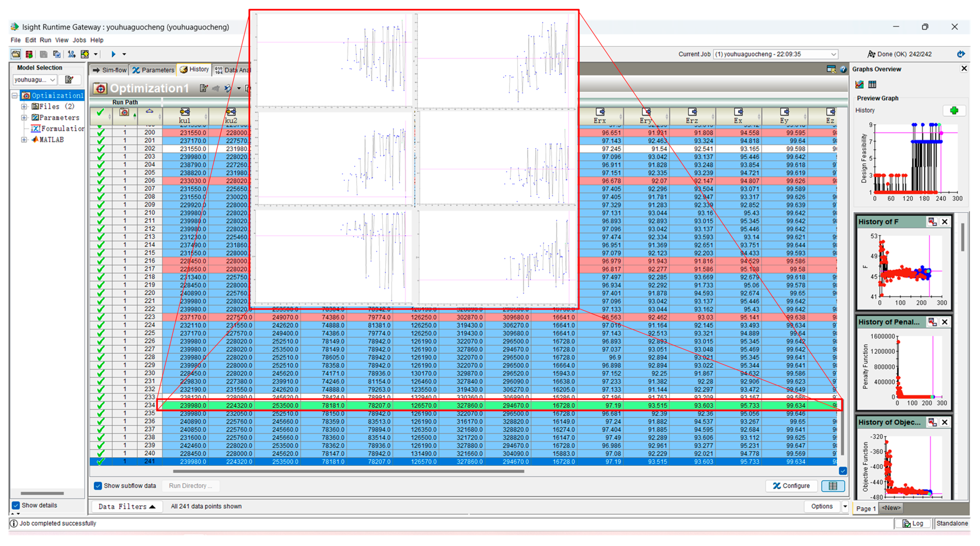Click the Configure button

pyautogui.click(x=791, y=486)
